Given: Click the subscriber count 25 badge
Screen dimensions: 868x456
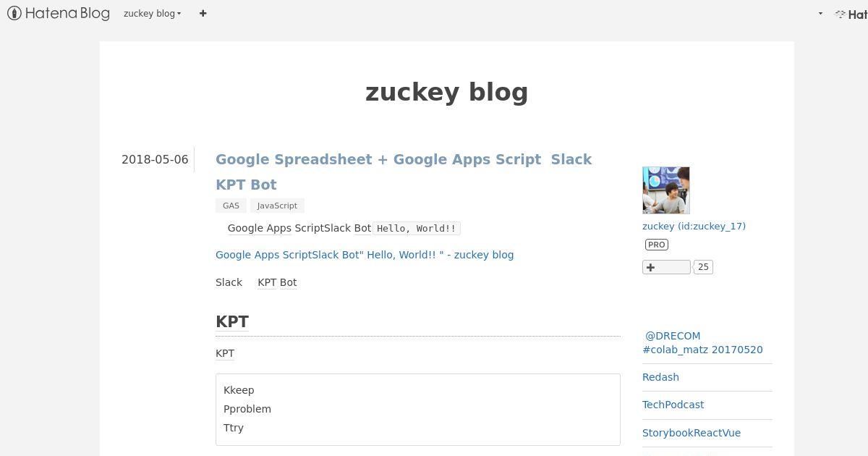Looking at the screenshot, I should (704, 267).
